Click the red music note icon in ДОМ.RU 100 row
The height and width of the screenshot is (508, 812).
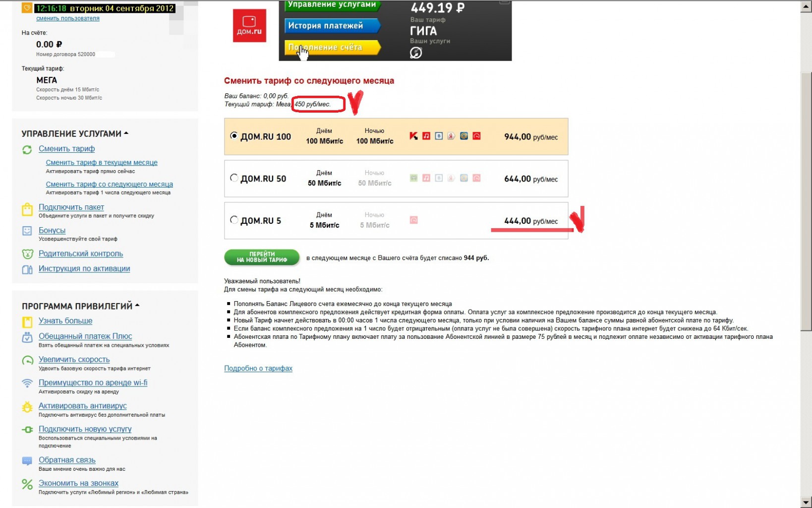coord(426,136)
